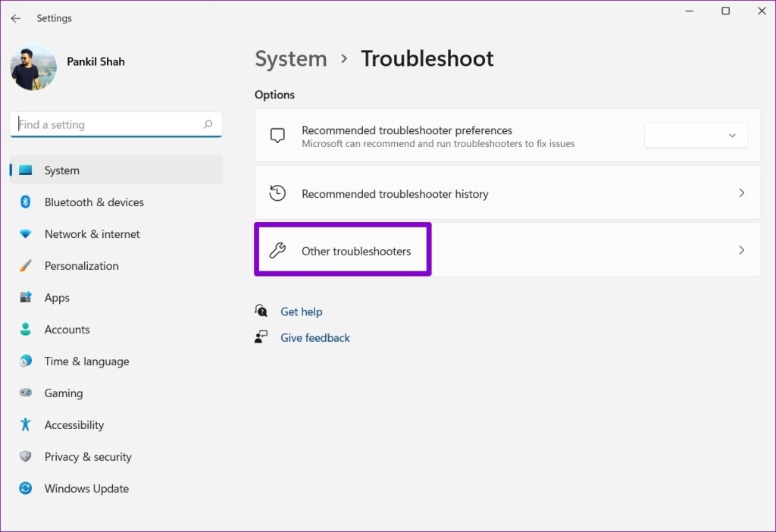This screenshot has width=776, height=532.
Task: Click the wrench icon beside Other troubleshooters
Action: coord(277,250)
